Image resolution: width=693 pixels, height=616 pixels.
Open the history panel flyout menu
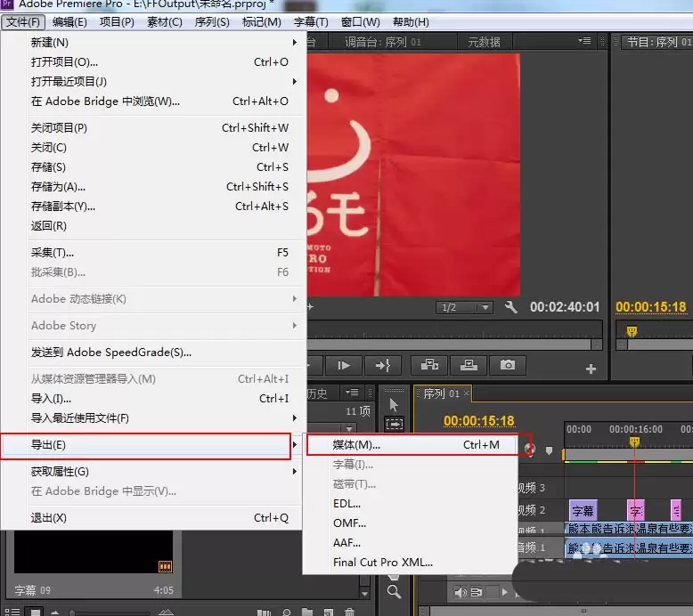coord(352,392)
